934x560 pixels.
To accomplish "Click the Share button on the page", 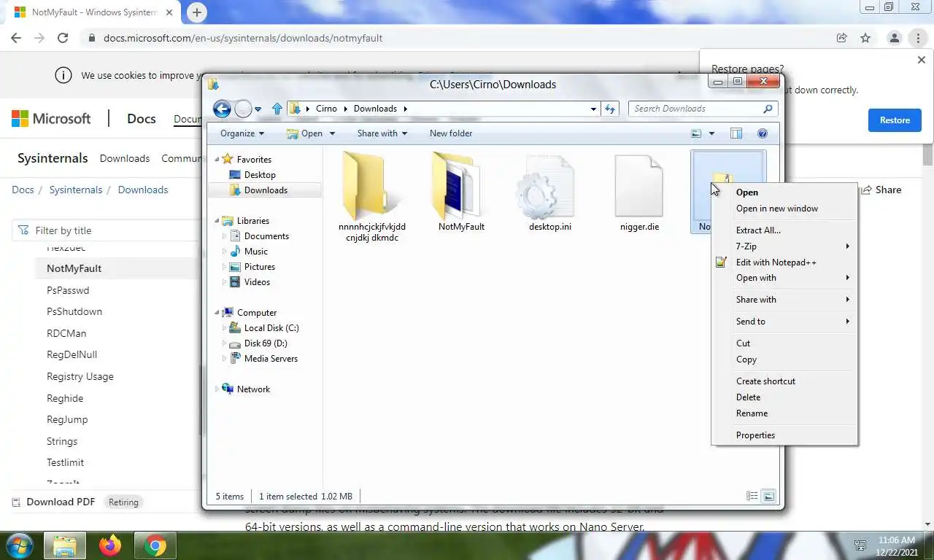I will 881,190.
